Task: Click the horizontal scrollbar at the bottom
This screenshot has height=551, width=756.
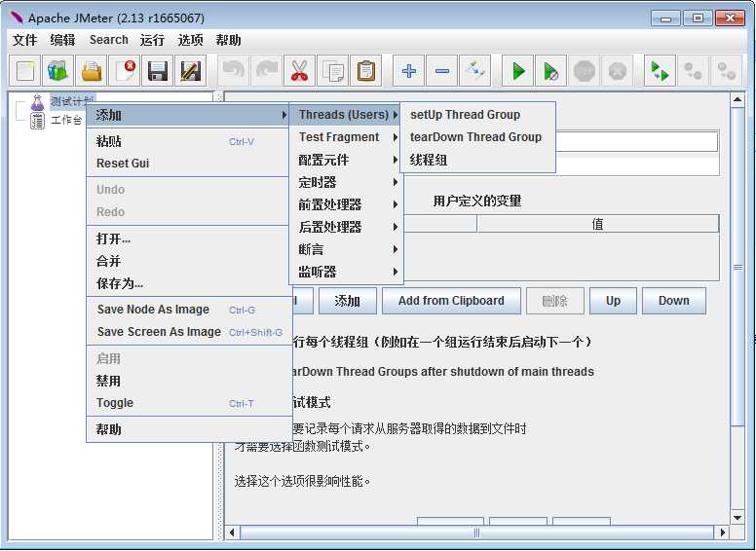Action: pos(476,533)
